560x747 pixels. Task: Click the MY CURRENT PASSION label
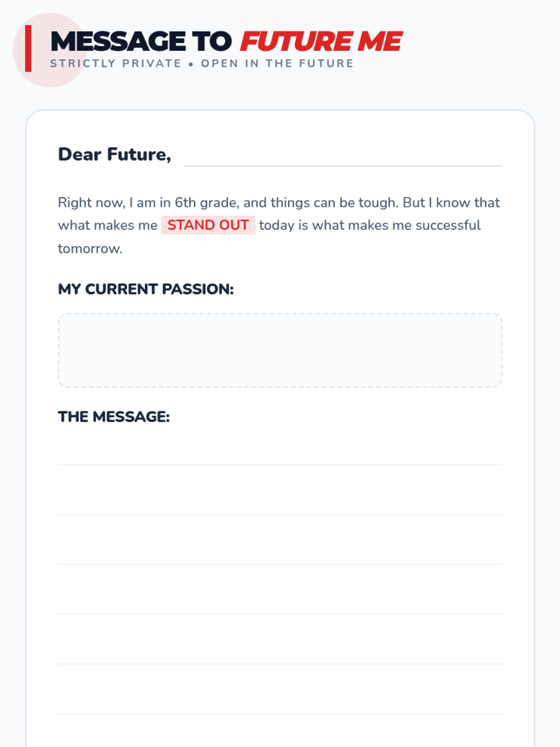click(146, 289)
